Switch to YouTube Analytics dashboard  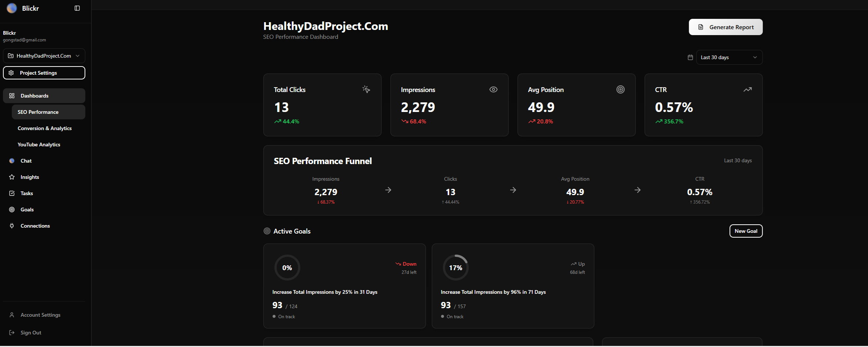tap(39, 144)
